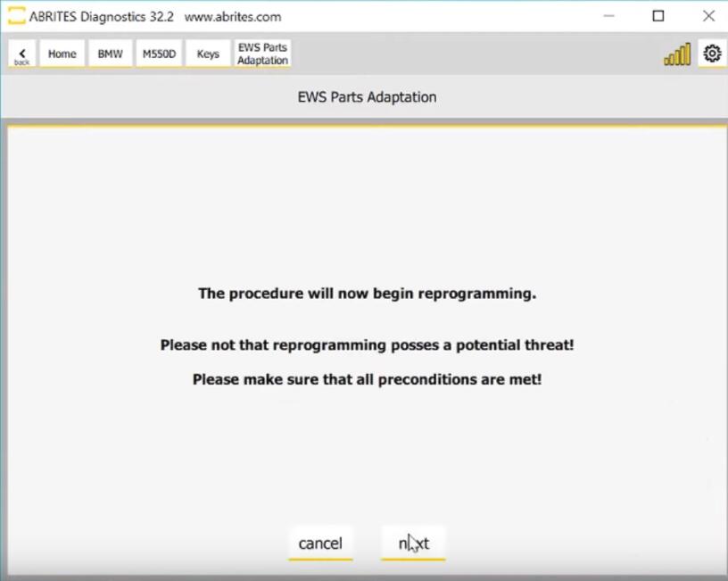
Task: Close the ABRITES Diagnostics window
Action: point(708,16)
